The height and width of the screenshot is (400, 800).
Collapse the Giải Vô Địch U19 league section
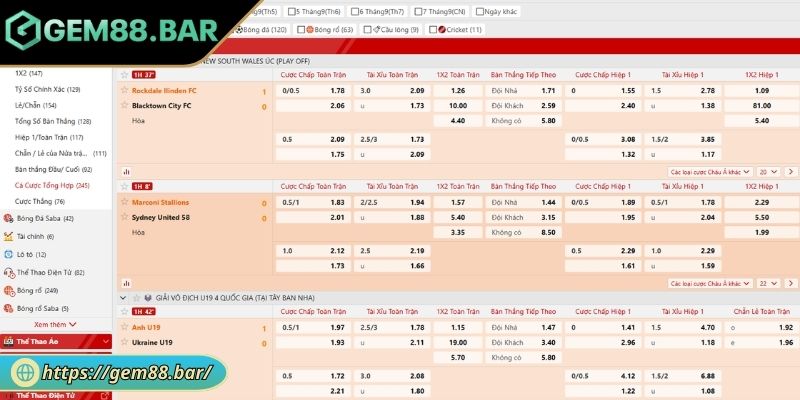coord(124,297)
